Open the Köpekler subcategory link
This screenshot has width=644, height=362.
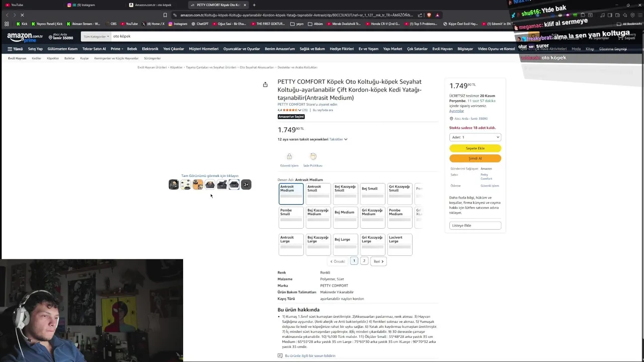tap(53, 58)
